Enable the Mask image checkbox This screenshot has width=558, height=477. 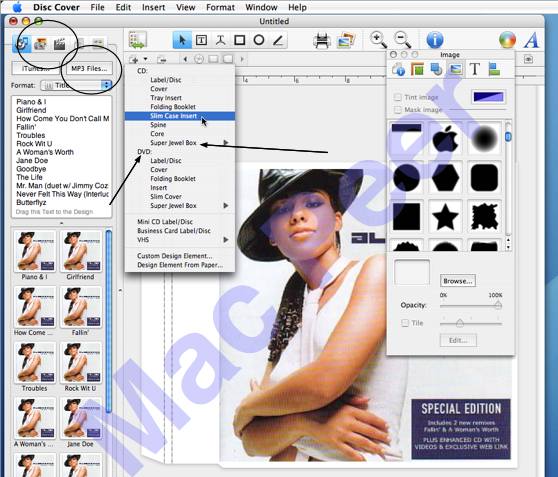[x=398, y=110]
